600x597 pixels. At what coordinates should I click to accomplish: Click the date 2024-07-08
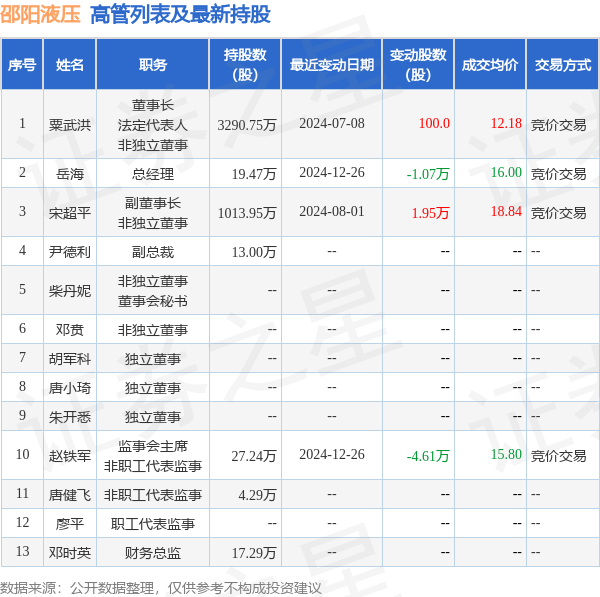click(x=332, y=124)
